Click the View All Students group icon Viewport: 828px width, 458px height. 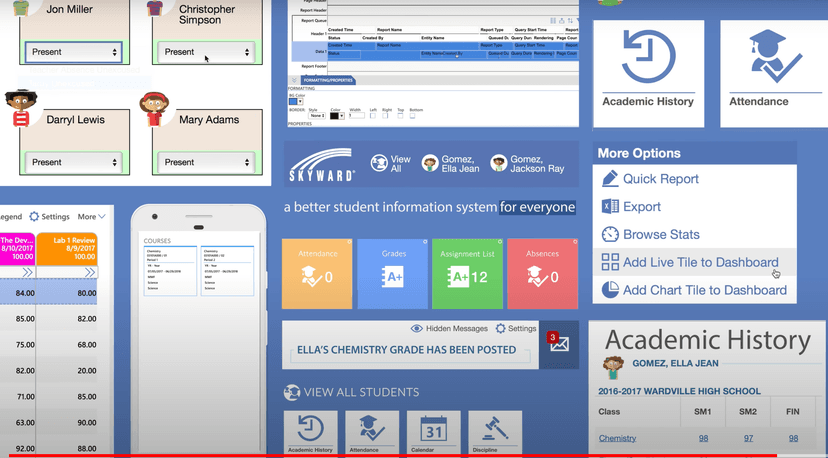291,392
